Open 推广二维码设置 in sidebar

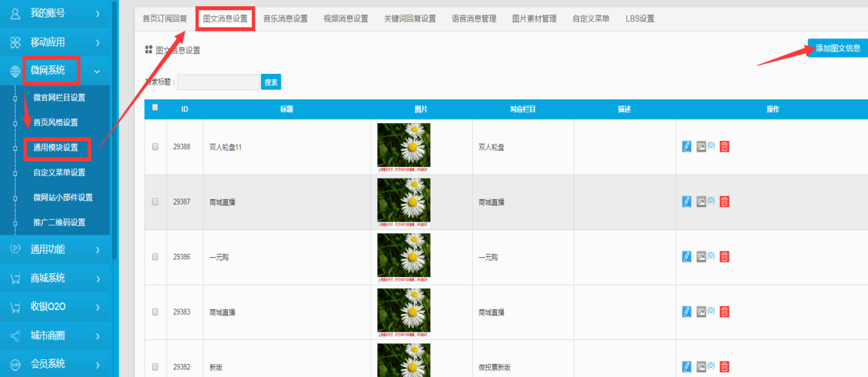(60, 222)
